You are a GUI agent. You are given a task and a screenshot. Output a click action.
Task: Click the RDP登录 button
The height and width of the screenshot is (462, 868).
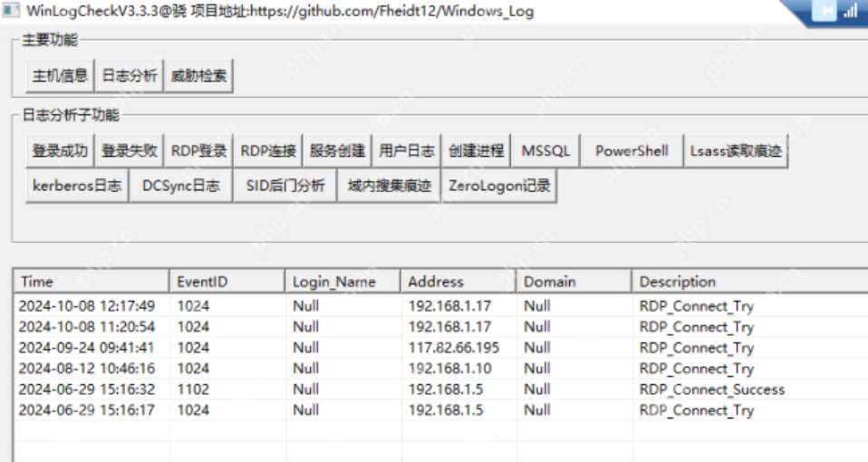pos(198,151)
